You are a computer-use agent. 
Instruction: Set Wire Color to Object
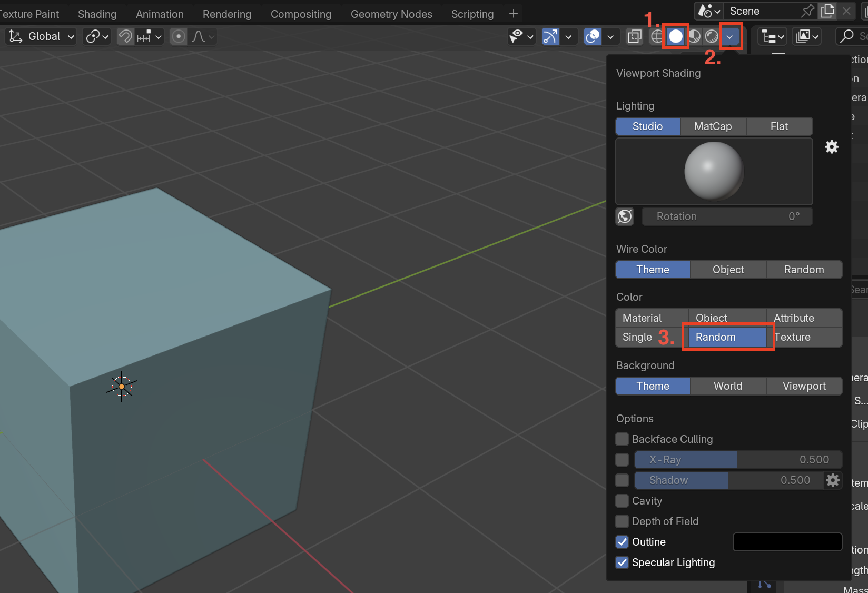[x=728, y=270]
